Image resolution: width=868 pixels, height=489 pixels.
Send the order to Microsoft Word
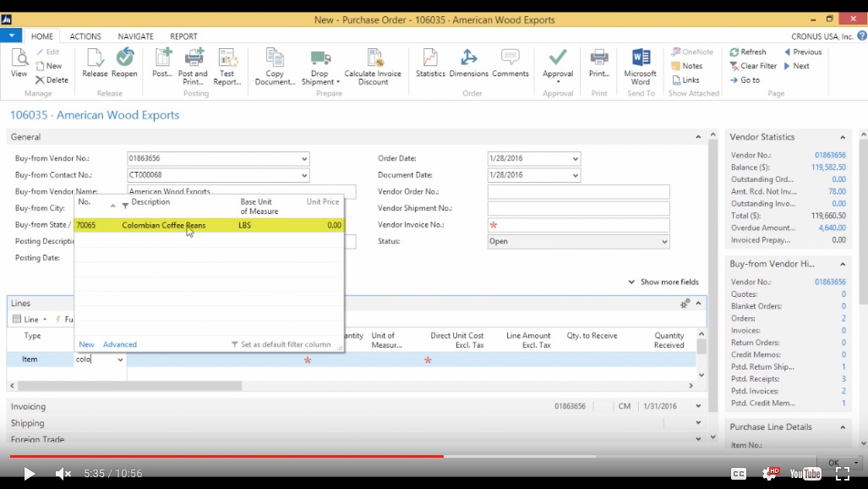641,67
